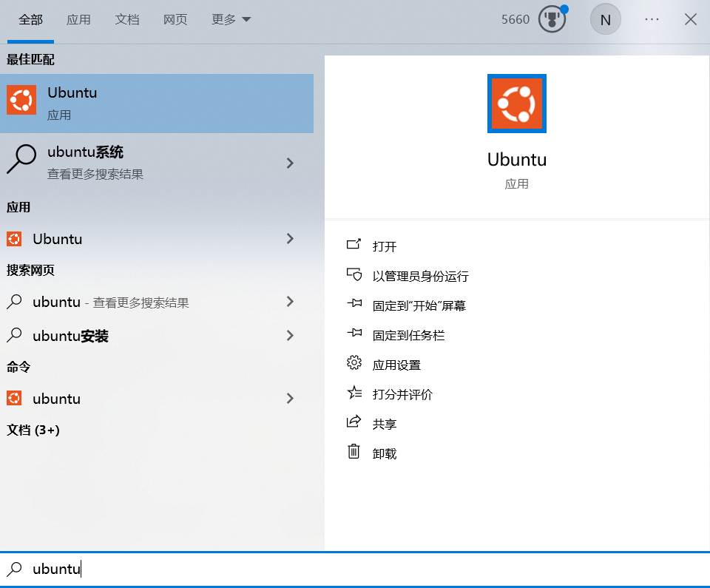Viewport: 710px width, 588px height.
Task: Select 打分并评价
Action: [402, 394]
